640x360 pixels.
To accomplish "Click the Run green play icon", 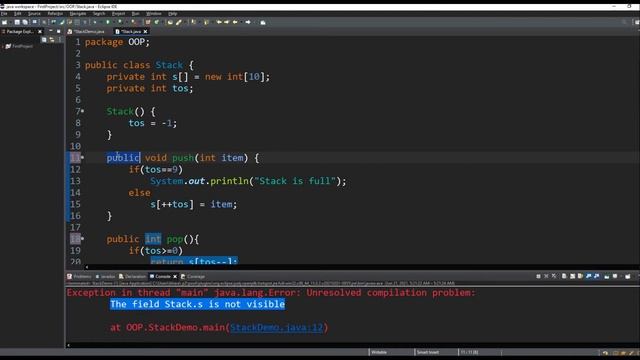I will 108,22.
